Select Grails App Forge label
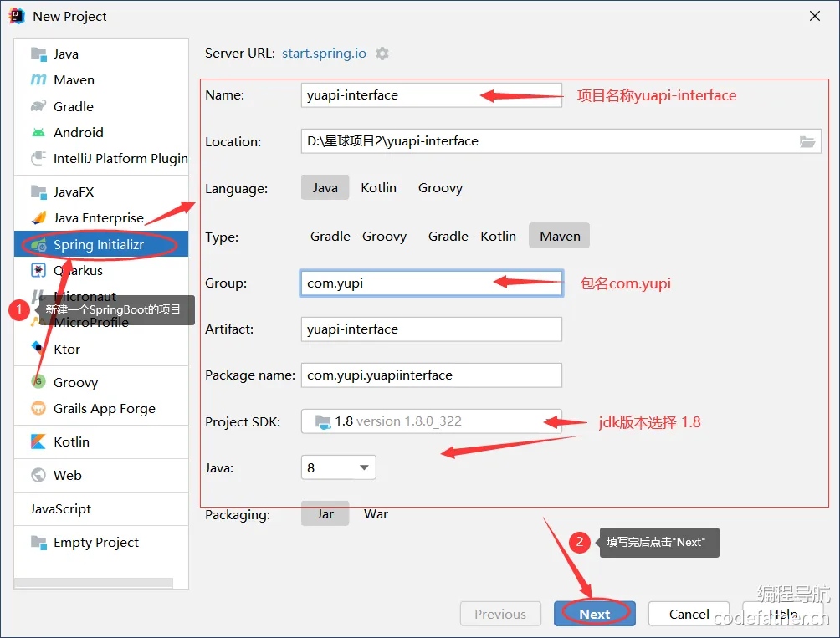This screenshot has height=638, width=840. [x=105, y=408]
